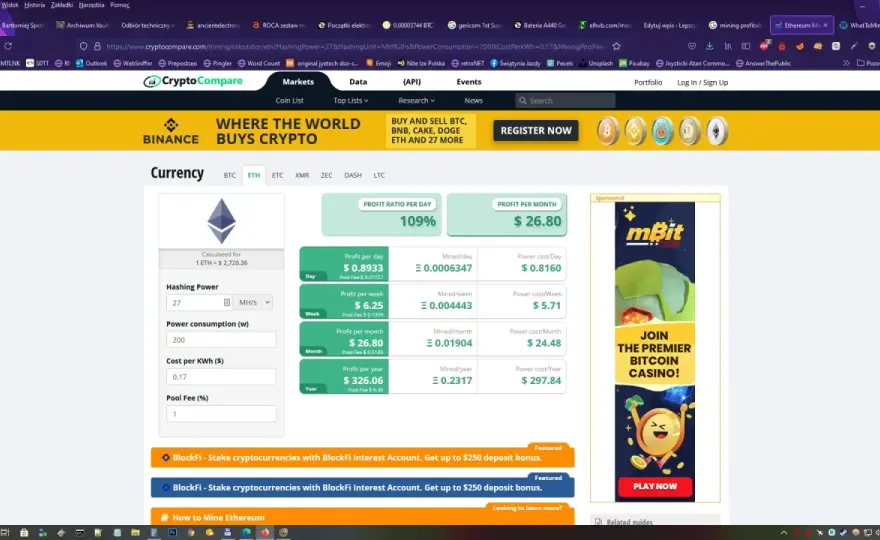This screenshot has height=540, width=880.
Task: Click the Pool Fee (%) field
Action: [x=221, y=414]
